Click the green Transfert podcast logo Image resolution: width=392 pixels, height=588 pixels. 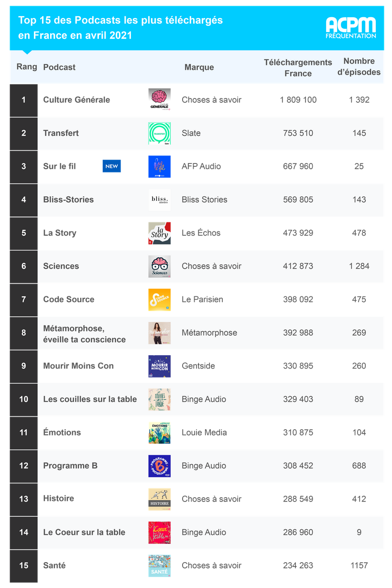[159, 133]
